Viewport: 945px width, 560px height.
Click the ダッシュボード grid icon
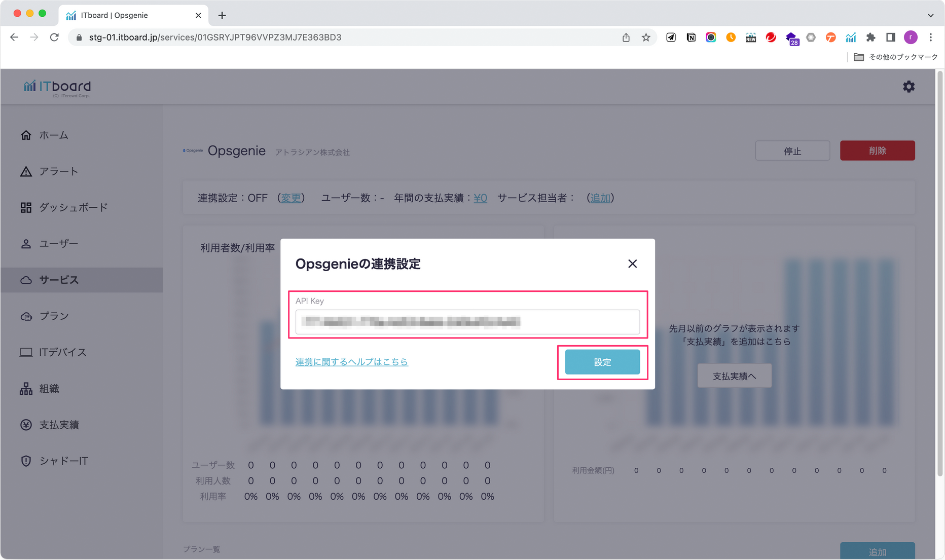pos(26,208)
